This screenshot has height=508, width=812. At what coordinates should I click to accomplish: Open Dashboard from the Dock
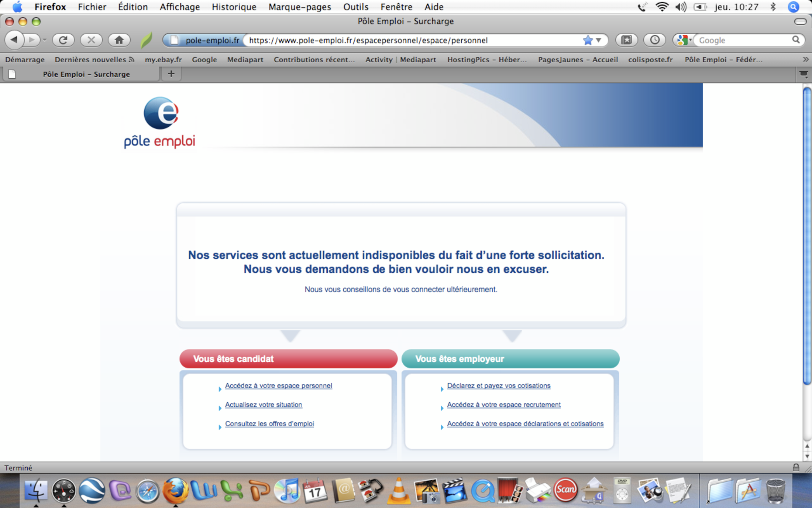point(63,491)
